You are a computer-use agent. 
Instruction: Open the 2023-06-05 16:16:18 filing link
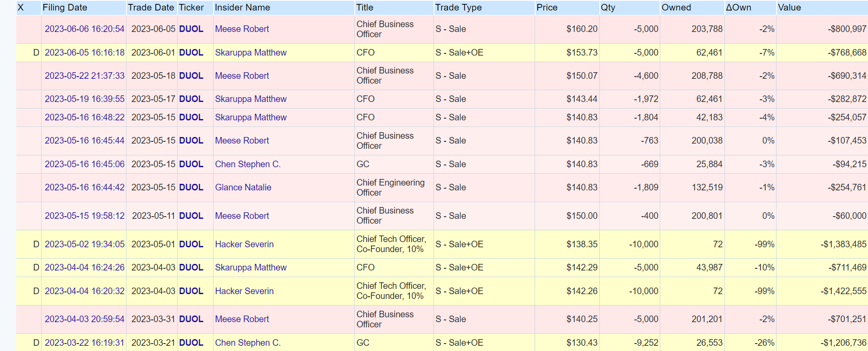click(x=84, y=53)
